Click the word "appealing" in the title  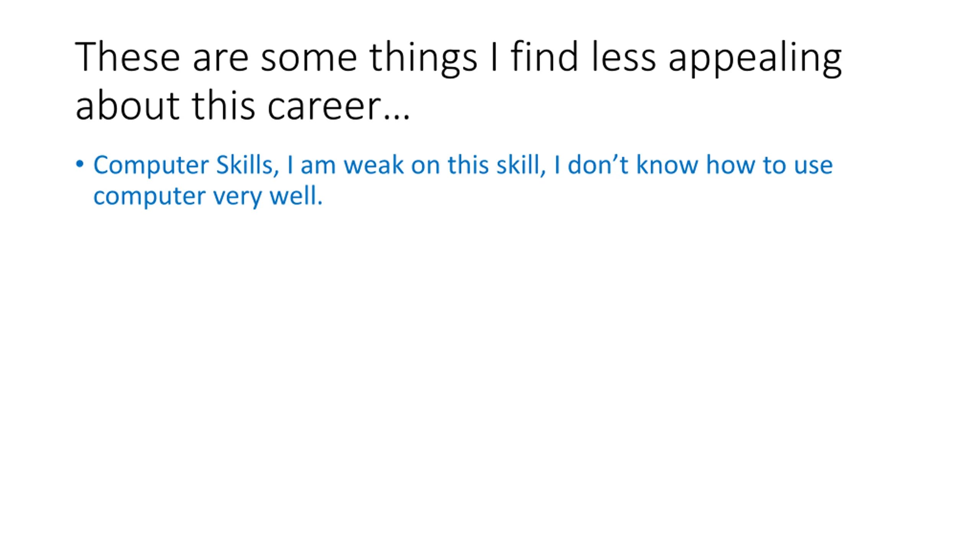point(755,58)
